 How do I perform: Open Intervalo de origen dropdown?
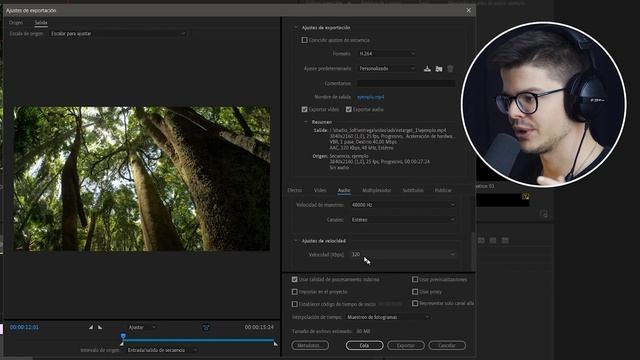click(x=162, y=350)
